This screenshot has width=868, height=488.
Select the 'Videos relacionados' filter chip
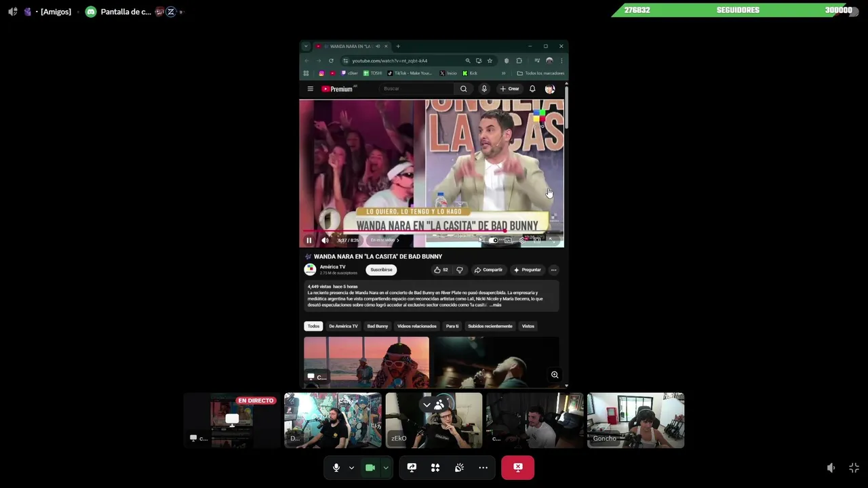417,326
